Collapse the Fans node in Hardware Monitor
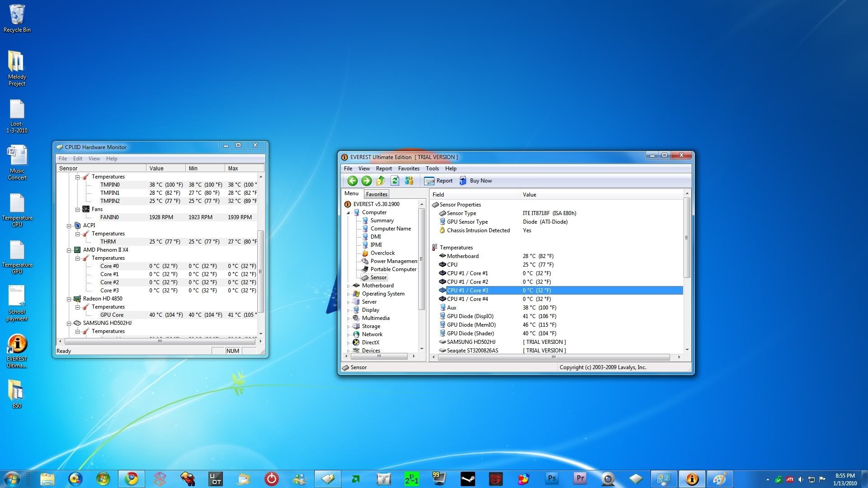This screenshot has width=868, height=488. [x=78, y=209]
